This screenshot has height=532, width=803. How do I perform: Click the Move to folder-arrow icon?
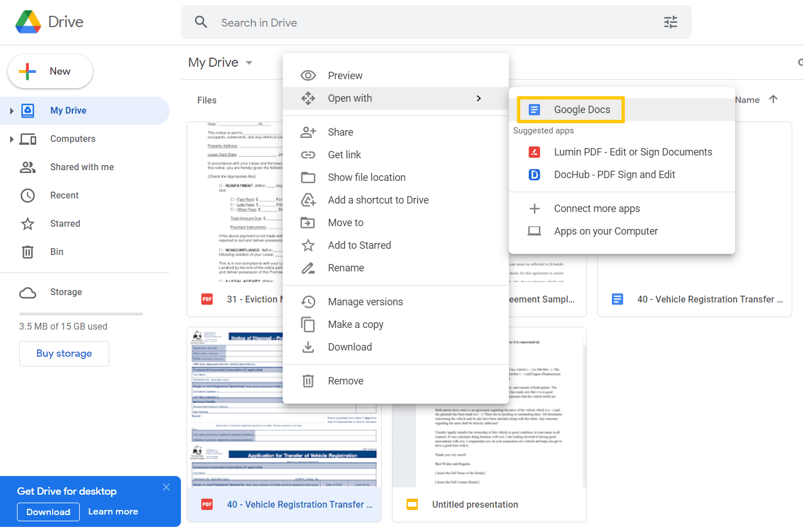pos(308,223)
